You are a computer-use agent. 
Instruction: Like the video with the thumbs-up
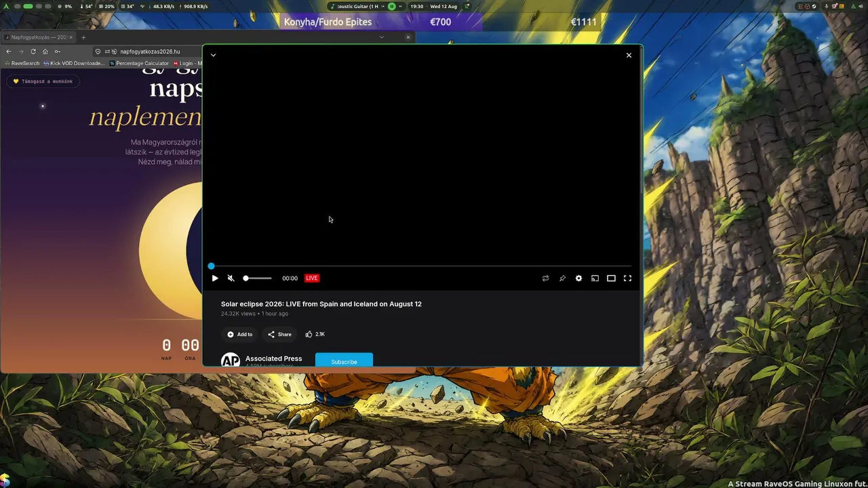click(x=315, y=334)
